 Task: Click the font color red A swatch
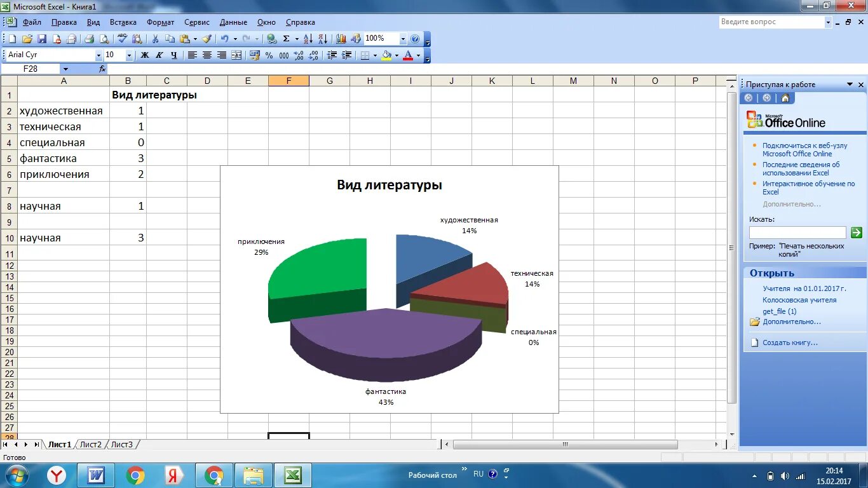(x=409, y=55)
